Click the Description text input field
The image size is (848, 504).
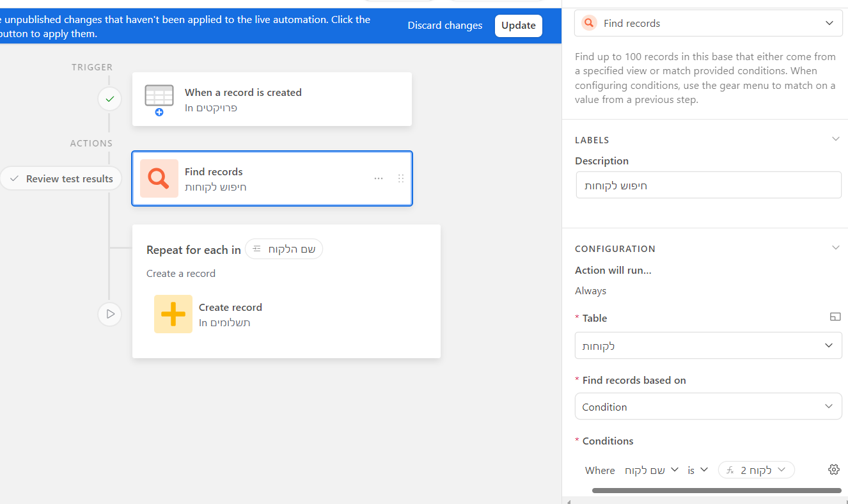[x=708, y=185]
